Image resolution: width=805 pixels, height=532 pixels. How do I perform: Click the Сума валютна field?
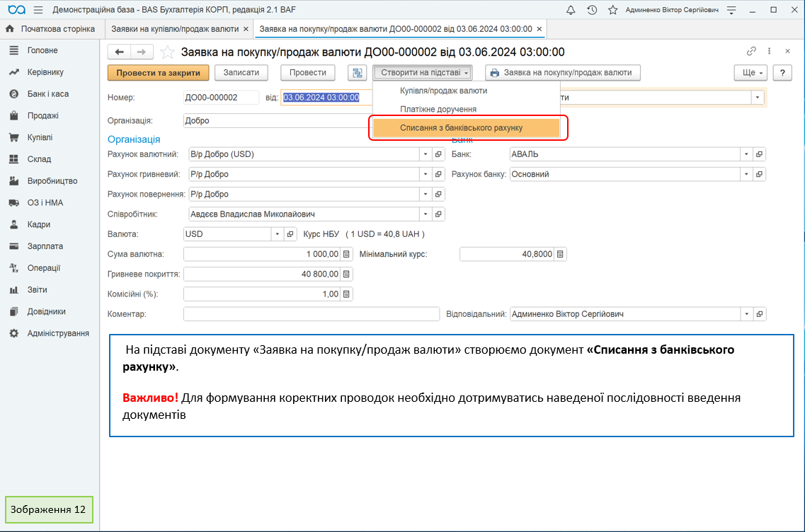click(x=262, y=254)
